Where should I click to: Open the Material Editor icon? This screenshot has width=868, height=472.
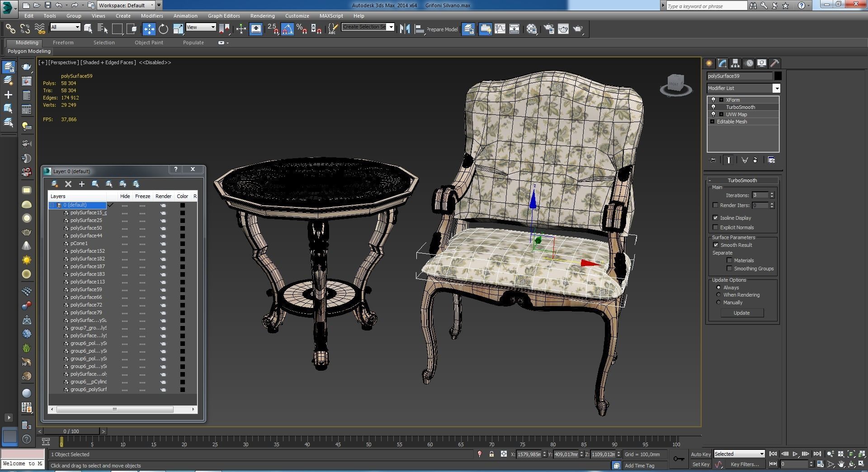[532, 29]
